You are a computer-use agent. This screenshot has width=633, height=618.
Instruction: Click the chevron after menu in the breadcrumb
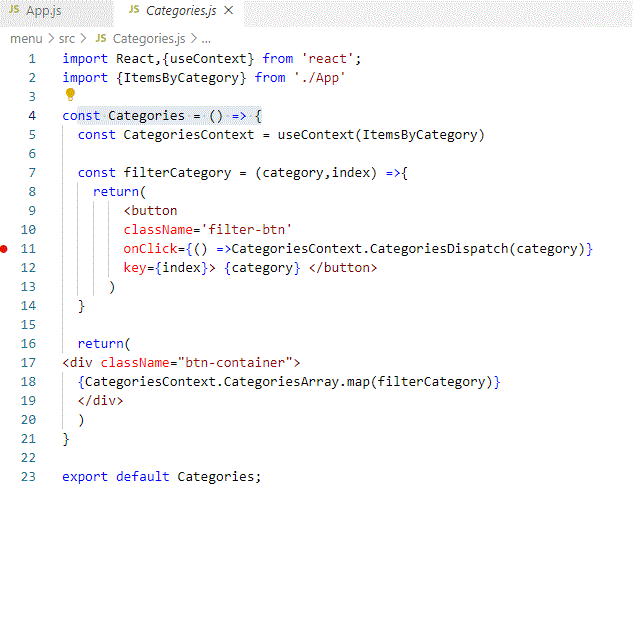(51, 39)
